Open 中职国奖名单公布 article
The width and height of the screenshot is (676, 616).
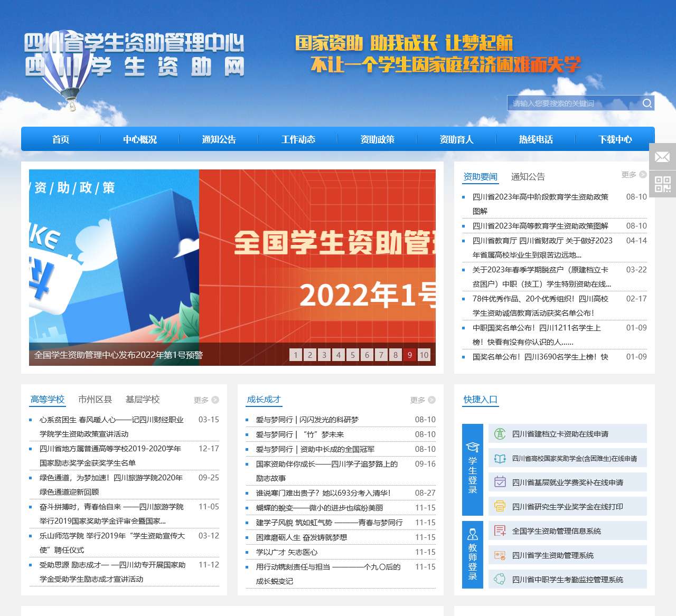tap(537, 335)
